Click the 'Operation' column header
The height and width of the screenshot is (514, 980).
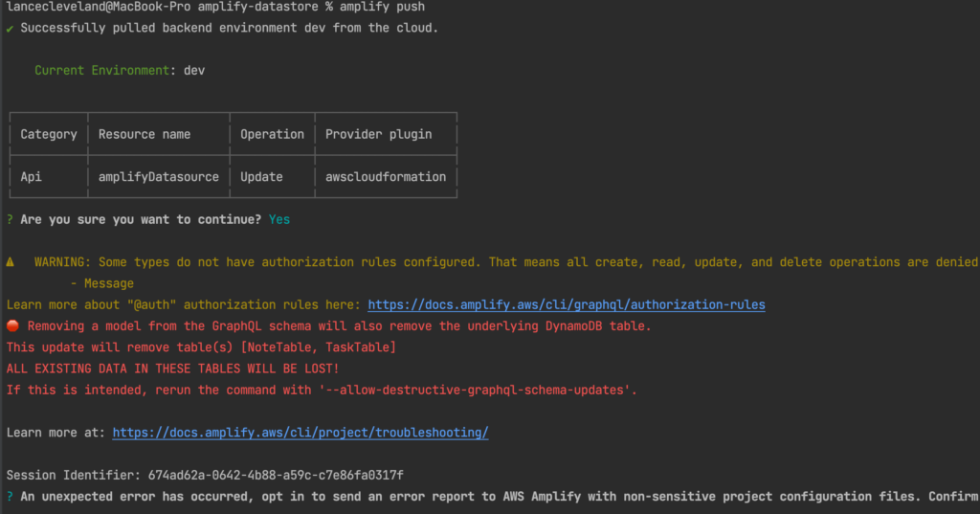[272, 135]
